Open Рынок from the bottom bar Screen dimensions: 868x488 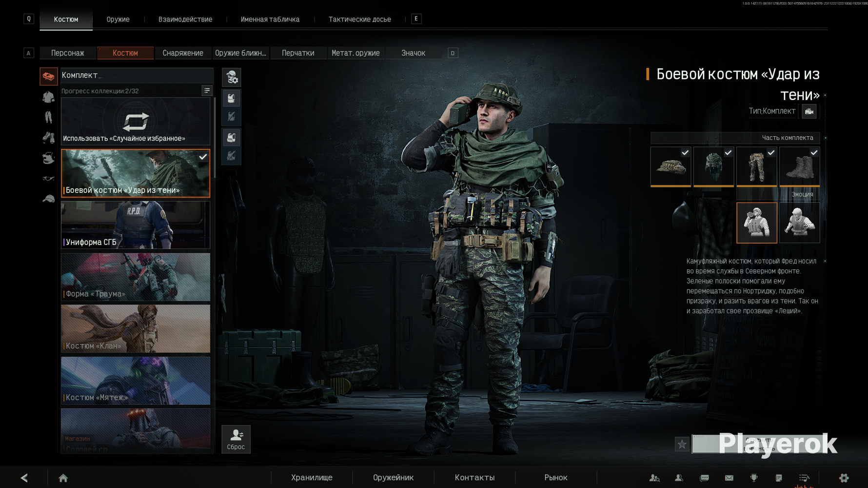[556, 478]
